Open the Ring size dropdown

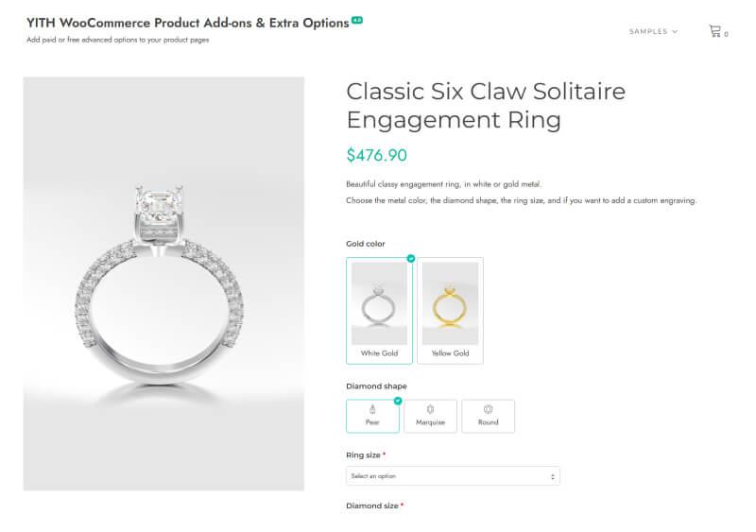pos(453,476)
